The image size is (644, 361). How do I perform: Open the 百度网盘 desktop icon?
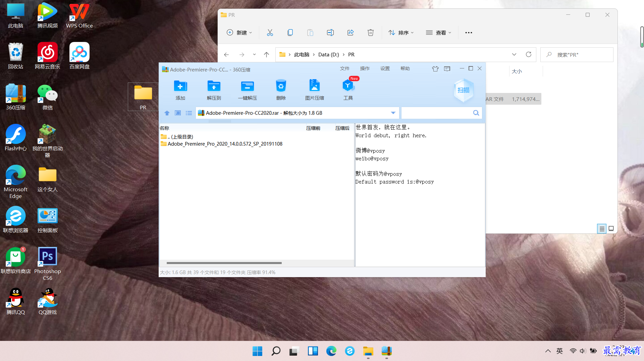pyautogui.click(x=79, y=56)
